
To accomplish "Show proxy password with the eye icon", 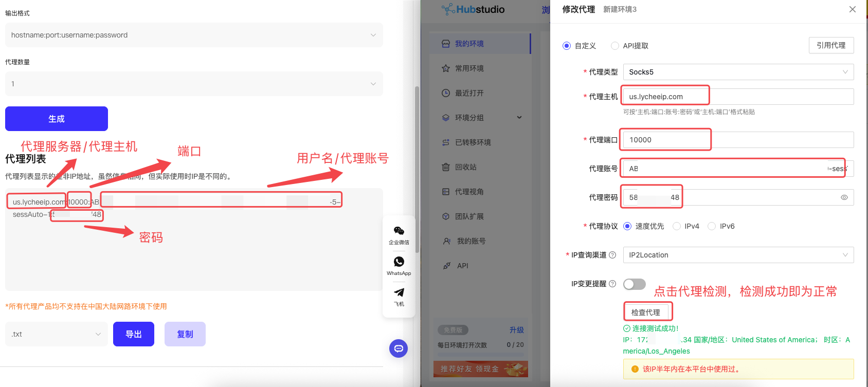I will 844,197.
